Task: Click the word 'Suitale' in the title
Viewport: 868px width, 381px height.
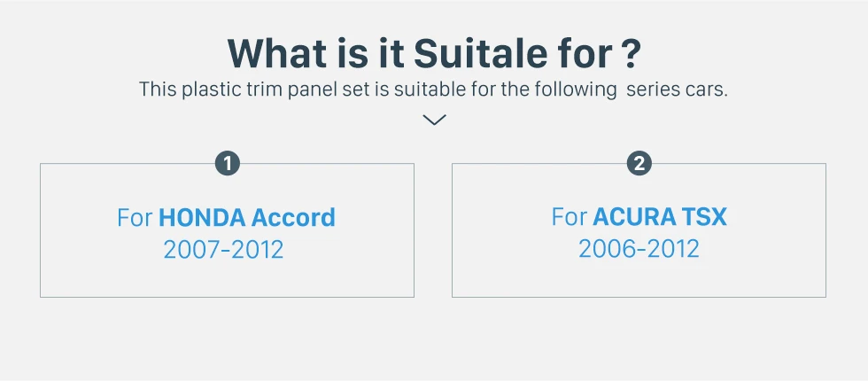Action: pos(477,53)
